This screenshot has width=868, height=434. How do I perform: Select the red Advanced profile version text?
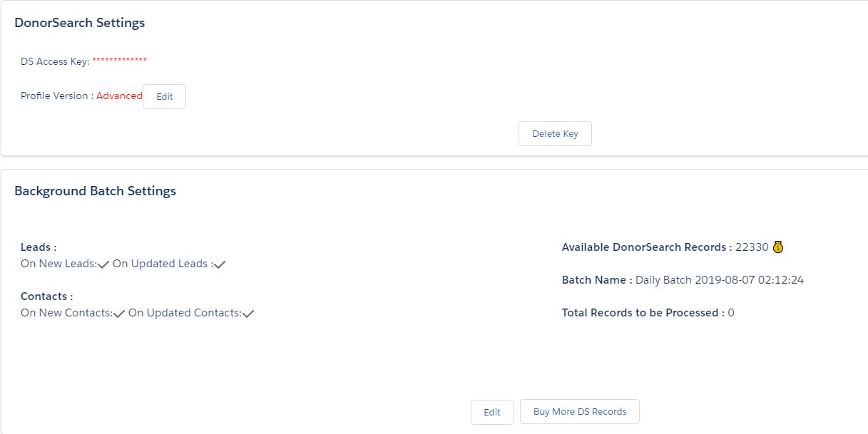pos(119,95)
